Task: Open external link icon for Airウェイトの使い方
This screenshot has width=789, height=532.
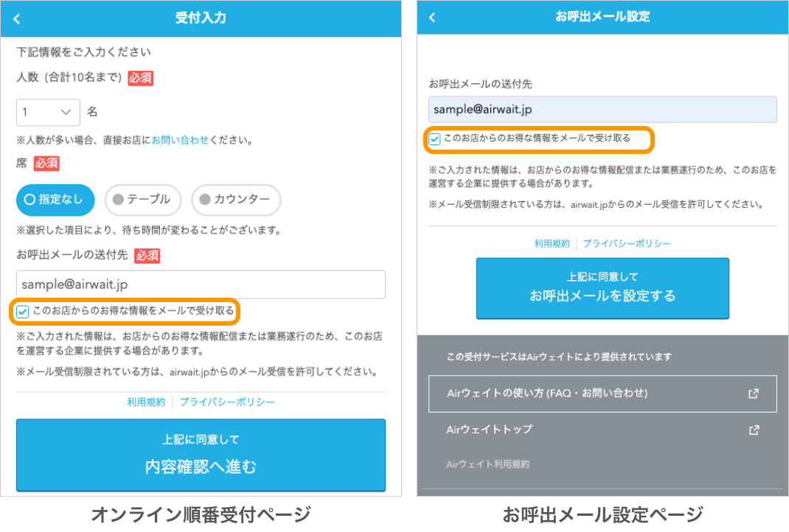Action: pyautogui.click(x=754, y=393)
